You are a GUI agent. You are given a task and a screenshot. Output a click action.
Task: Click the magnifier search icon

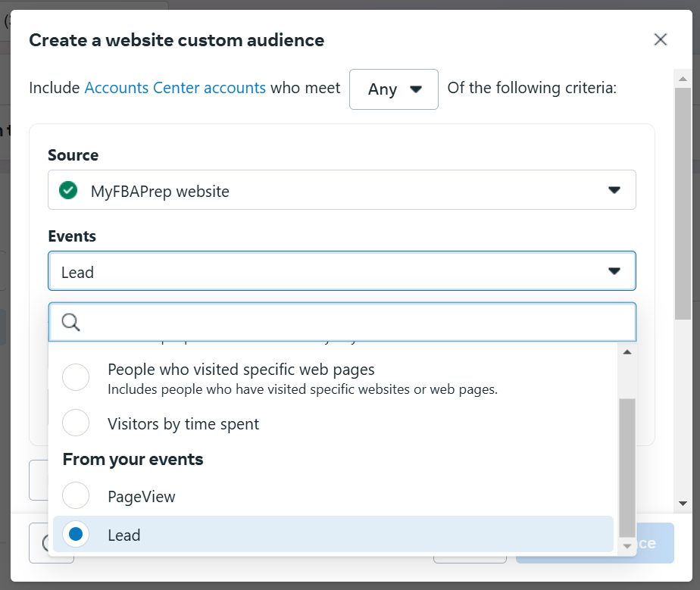71,322
